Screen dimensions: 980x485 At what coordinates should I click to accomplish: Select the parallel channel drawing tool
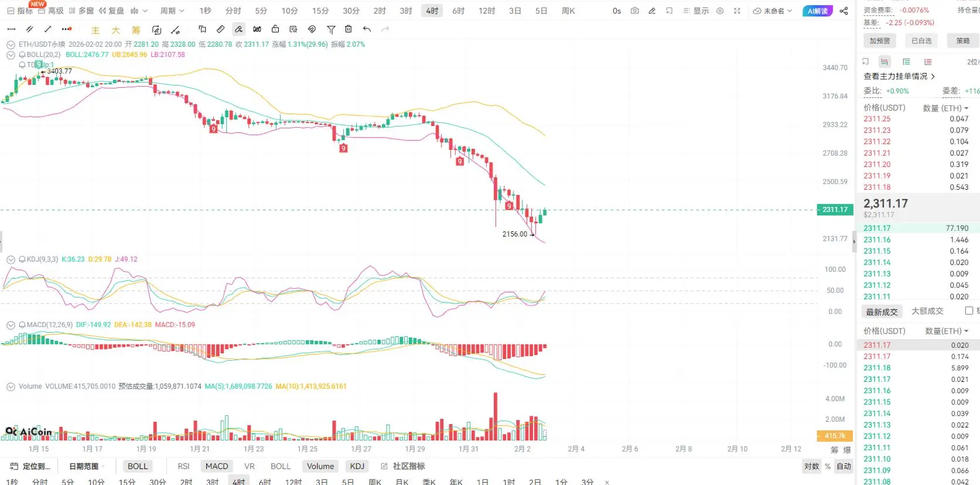pos(29,29)
